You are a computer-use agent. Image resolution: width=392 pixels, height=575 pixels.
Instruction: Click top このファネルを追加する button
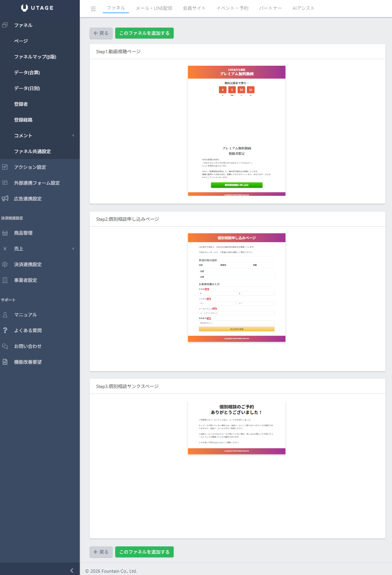point(144,33)
